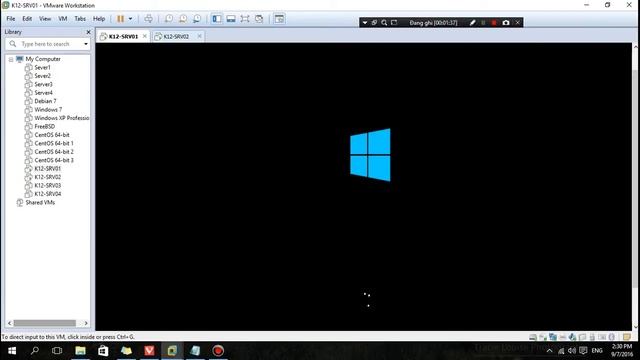The image size is (640, 360).
Task: Enter full screen mode
Action: (245, 19)
